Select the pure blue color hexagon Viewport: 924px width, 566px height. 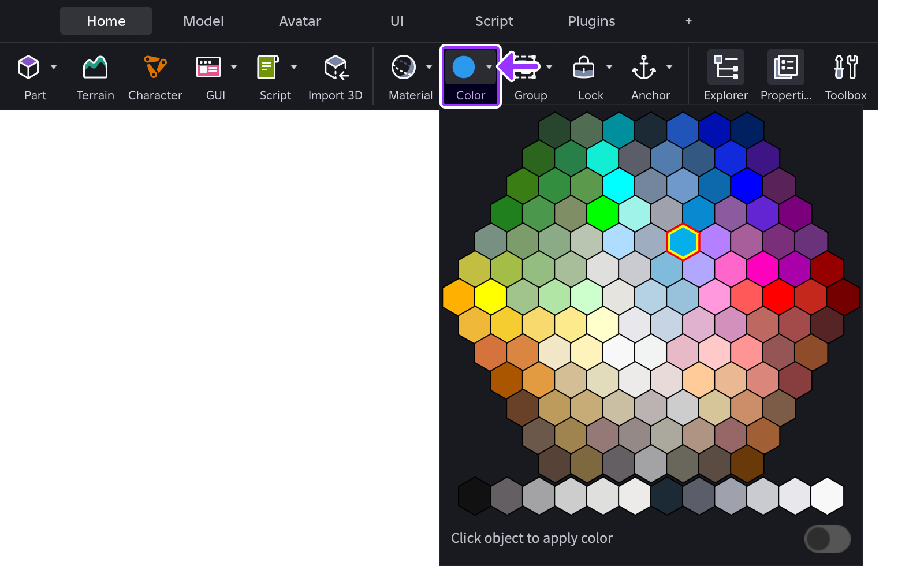tap(747, 186)
